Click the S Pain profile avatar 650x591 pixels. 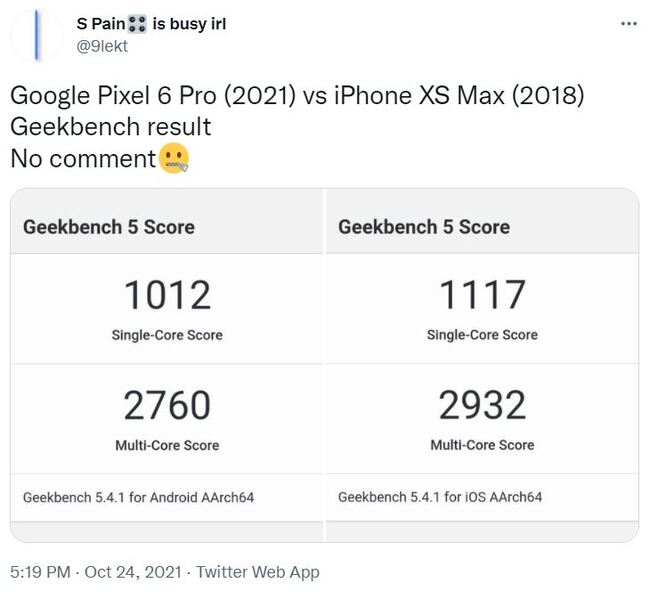[x=37, y=35]
